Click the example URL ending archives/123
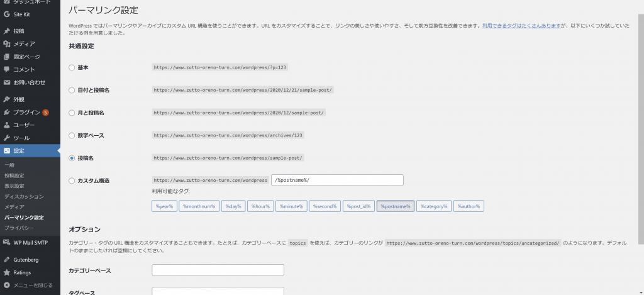This screenshot has width=644, height=295. pos(228,135)
